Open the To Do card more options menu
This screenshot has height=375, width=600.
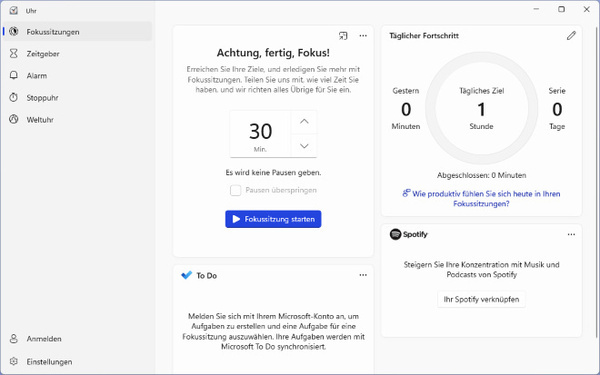(363, 275)
